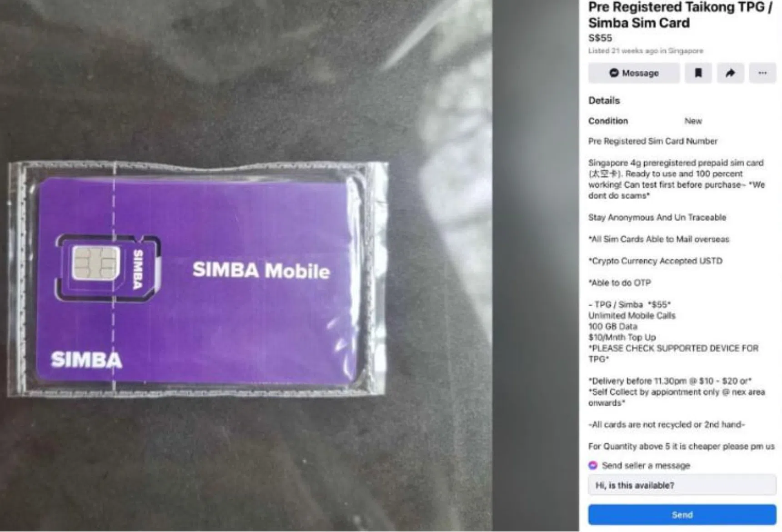Click the S$55 price text
The width and height of the screenshot is (782, 532).
[600, 38]
